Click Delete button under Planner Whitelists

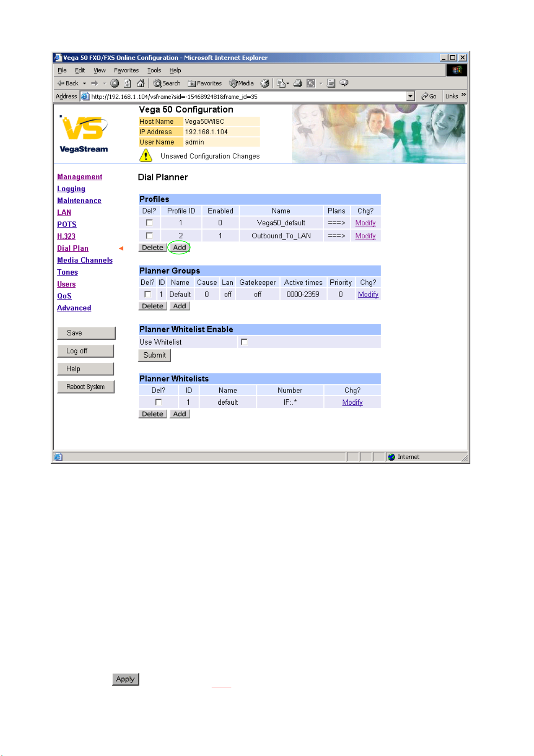(152, 414)
